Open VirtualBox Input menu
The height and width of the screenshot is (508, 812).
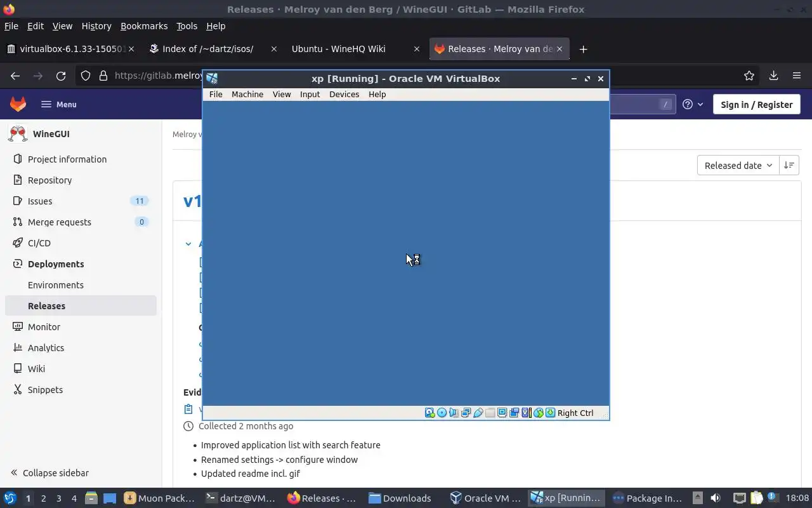click(310, 94)
